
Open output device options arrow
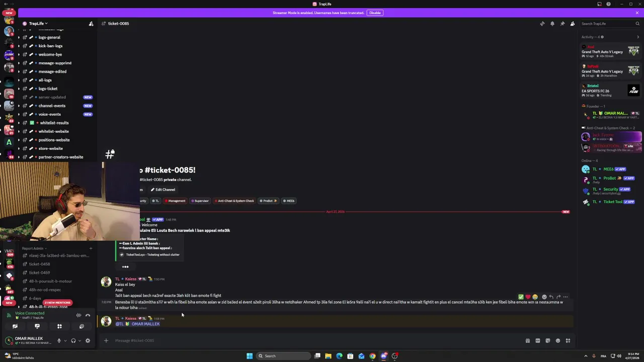coord(79,340)
